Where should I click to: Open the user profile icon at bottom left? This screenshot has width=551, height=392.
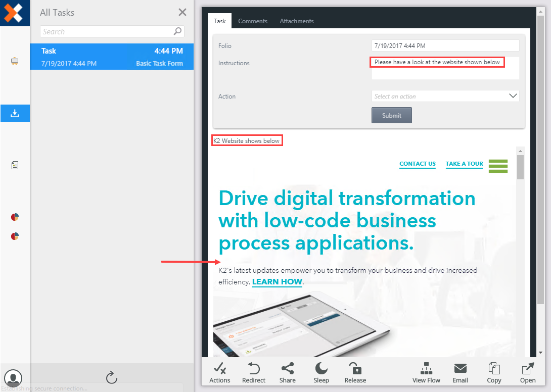point(13,378)
